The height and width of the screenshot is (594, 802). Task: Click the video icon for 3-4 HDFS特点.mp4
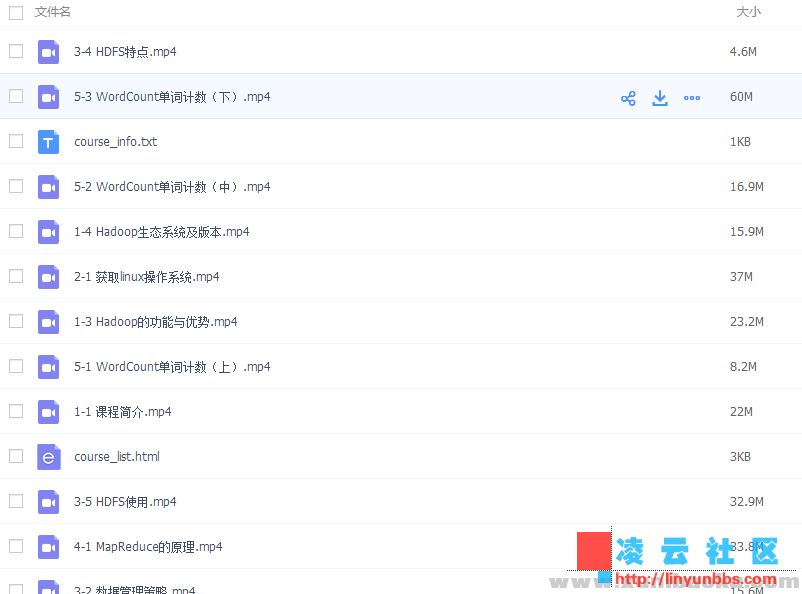[x=49, y=52]
